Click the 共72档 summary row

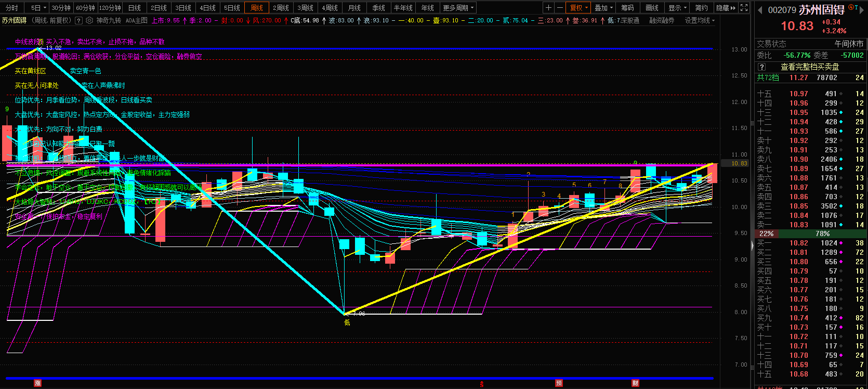click(x=810, y=77)
